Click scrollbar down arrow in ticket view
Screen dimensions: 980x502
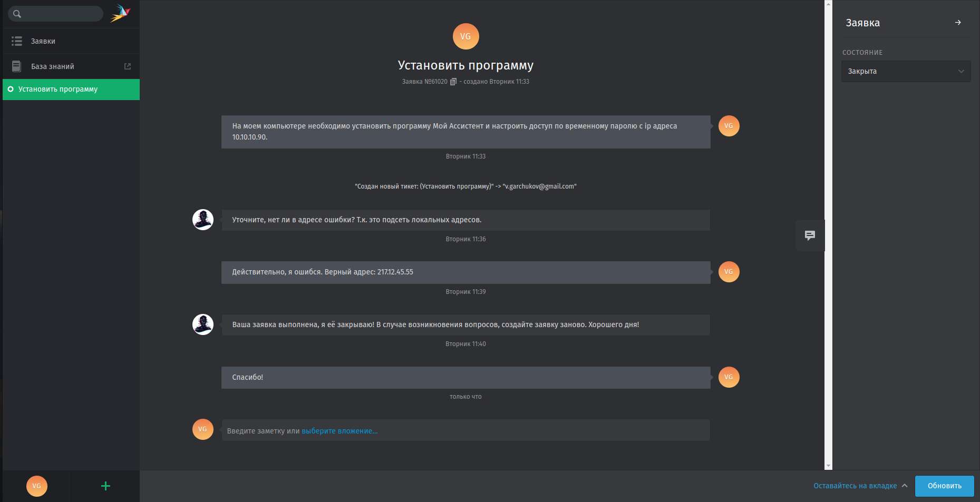click(828, 466)
